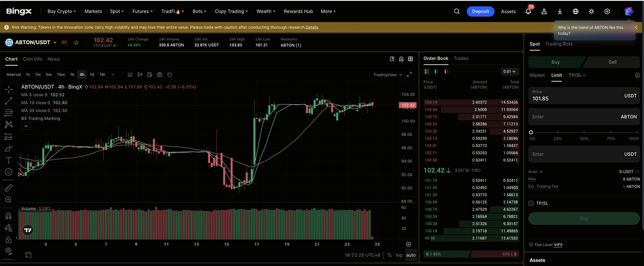The image size is (644, 266).
Task: Expand chart to fullscreen
Action: pos(409,74)
